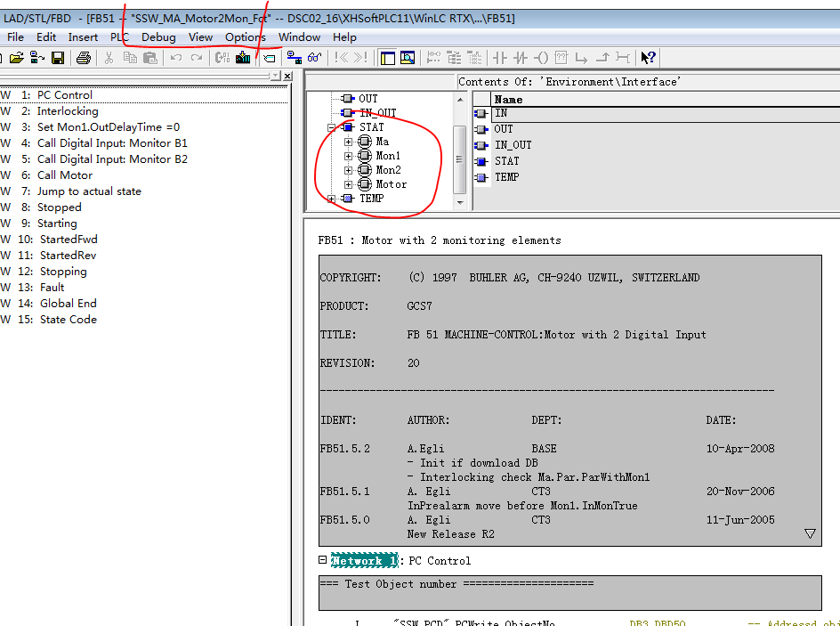
Task: Click the Monitor glasses icon
Action: tap(314, 58)
